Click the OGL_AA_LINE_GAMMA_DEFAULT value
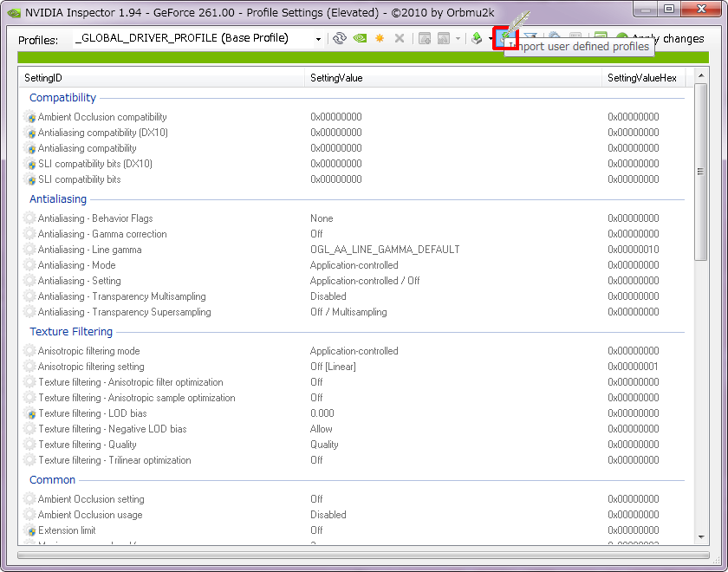 [385, 250]
